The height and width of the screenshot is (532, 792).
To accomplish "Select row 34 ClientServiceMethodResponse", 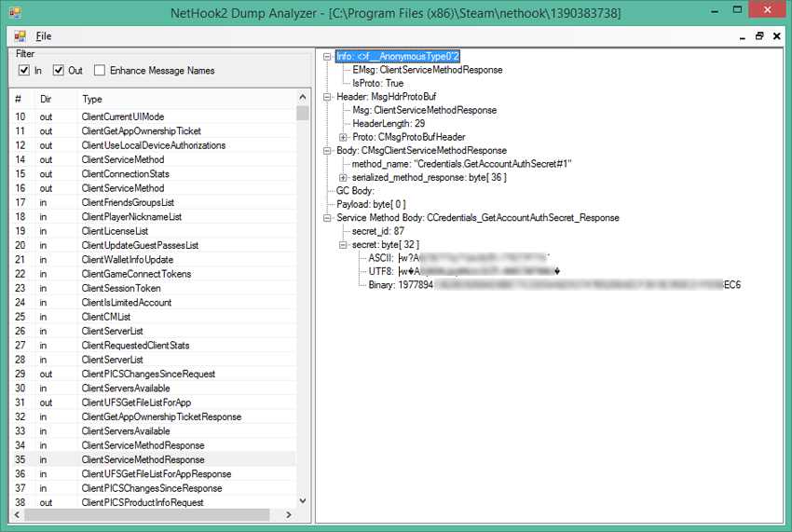I will [x=153, y=445].
